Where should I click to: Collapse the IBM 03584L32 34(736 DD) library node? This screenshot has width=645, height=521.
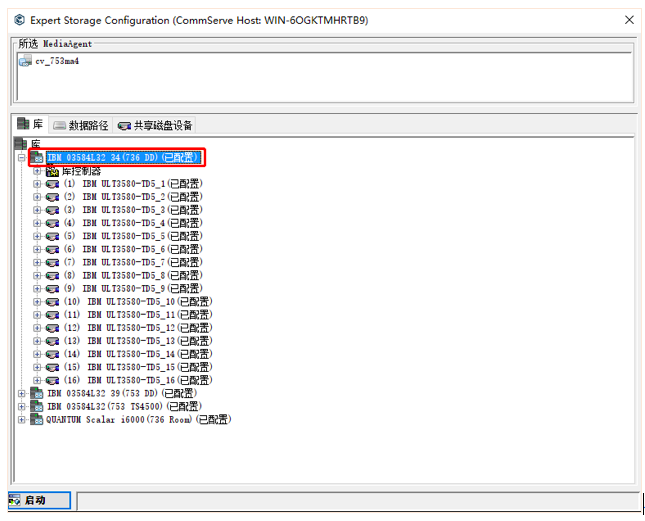pyautogui.click(x=21, y=157)
